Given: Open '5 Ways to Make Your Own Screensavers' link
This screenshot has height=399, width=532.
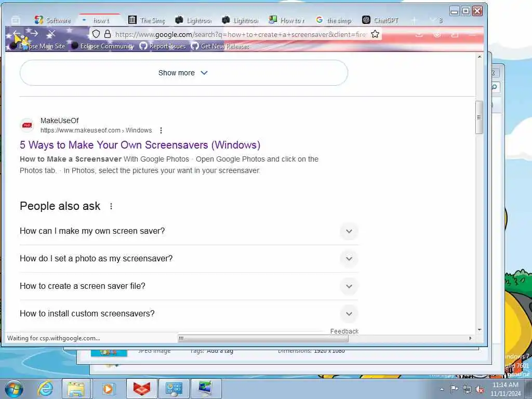Looking at the screenshot, I should click(x=140, y=145).
